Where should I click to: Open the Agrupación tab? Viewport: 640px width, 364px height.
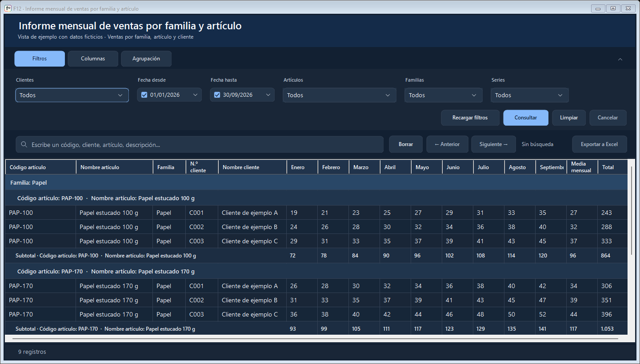click(x=146, y=59)
